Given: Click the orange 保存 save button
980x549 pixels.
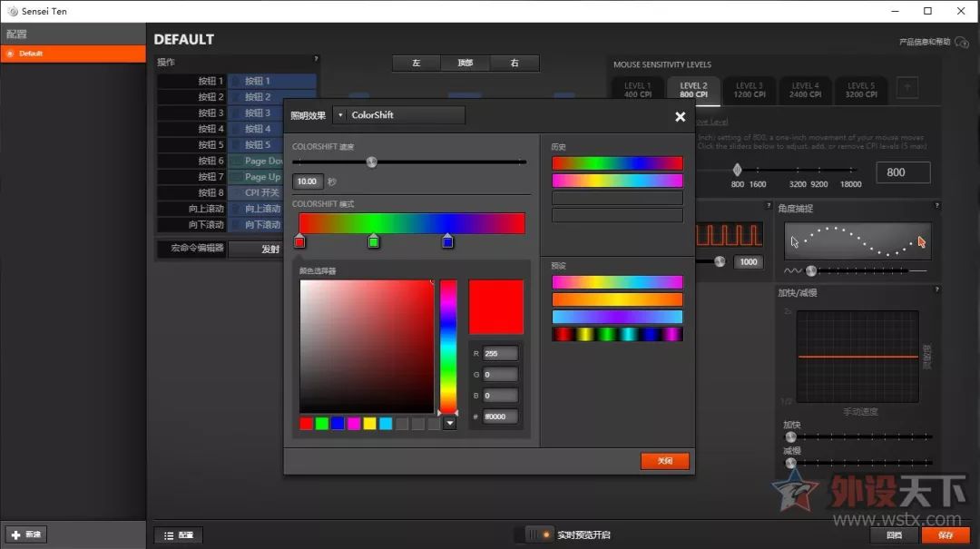Looking at the screenshot, I should (x=946, y=534).
